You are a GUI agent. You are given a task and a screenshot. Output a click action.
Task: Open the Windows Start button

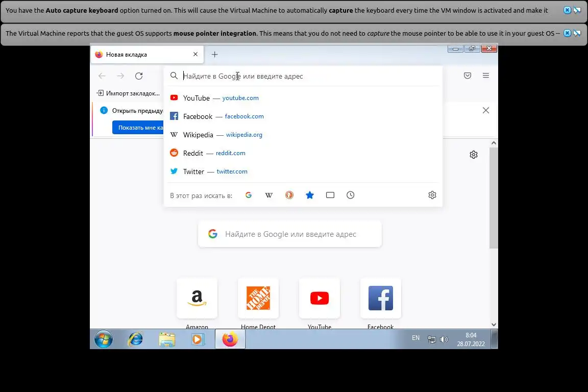pos(104,339)
